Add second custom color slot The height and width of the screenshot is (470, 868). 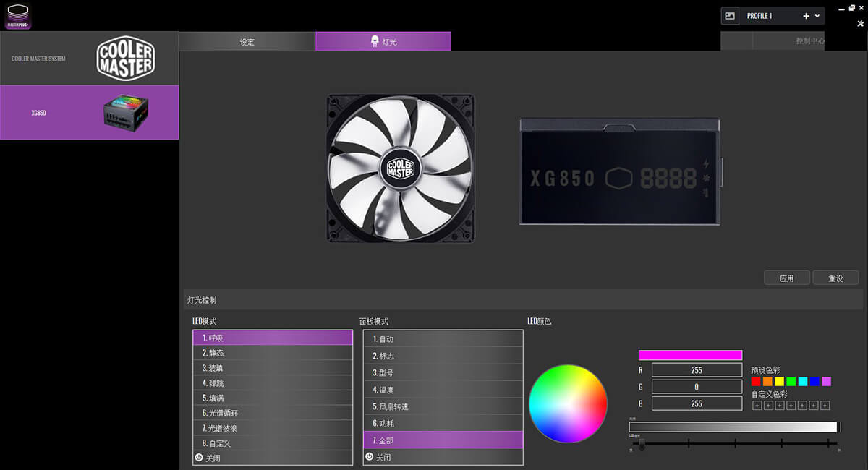(x=768, y=406)
